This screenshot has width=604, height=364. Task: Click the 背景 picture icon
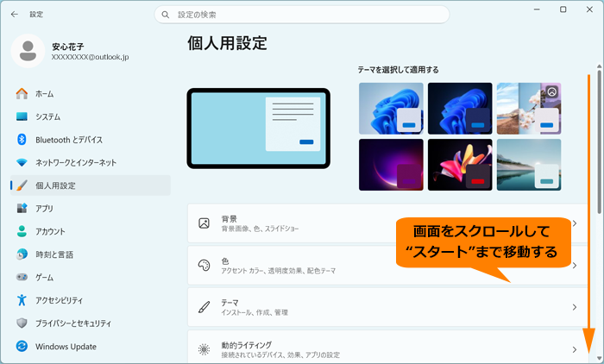coord(204,223)
